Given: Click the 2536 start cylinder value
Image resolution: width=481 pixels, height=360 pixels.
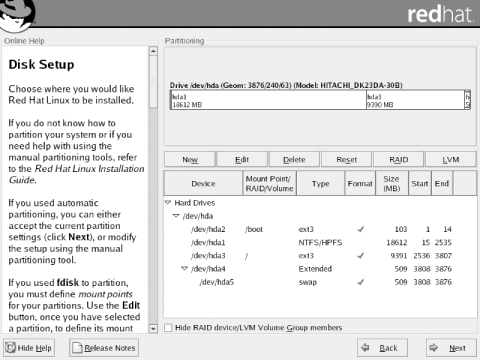Looking at the screenshot, I should [x=422, y=256].
